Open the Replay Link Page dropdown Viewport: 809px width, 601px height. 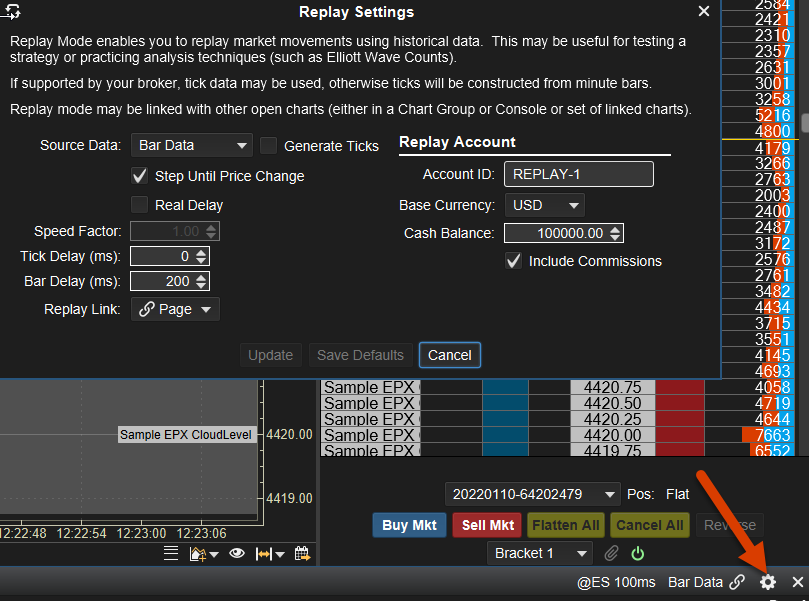click(176, 310)
